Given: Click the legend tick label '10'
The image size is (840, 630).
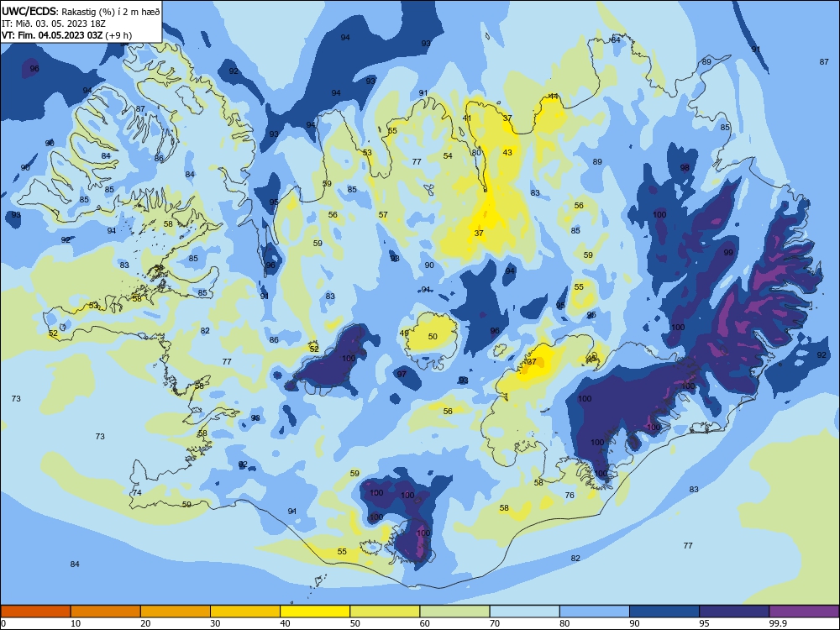Looking at the screenshot, I should coord(76,623).
